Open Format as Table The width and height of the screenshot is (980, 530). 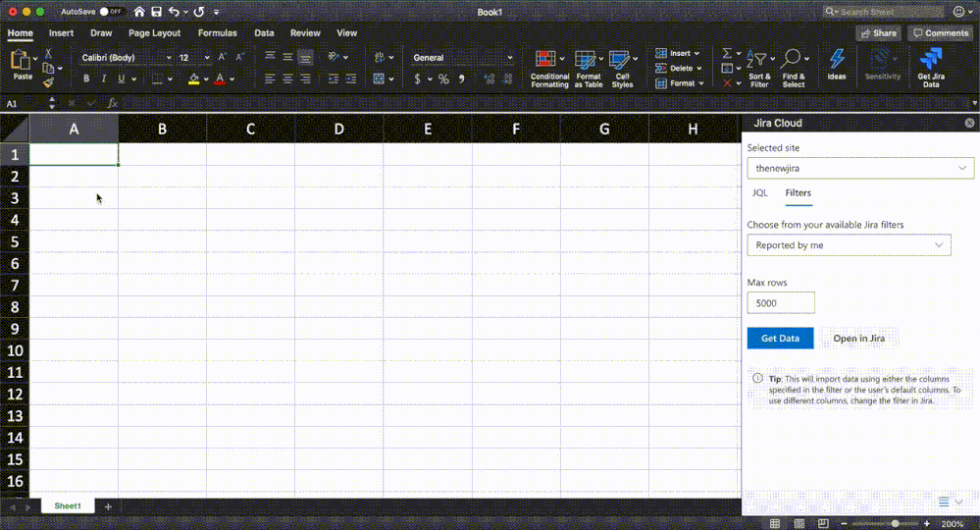tap(589, 68)
